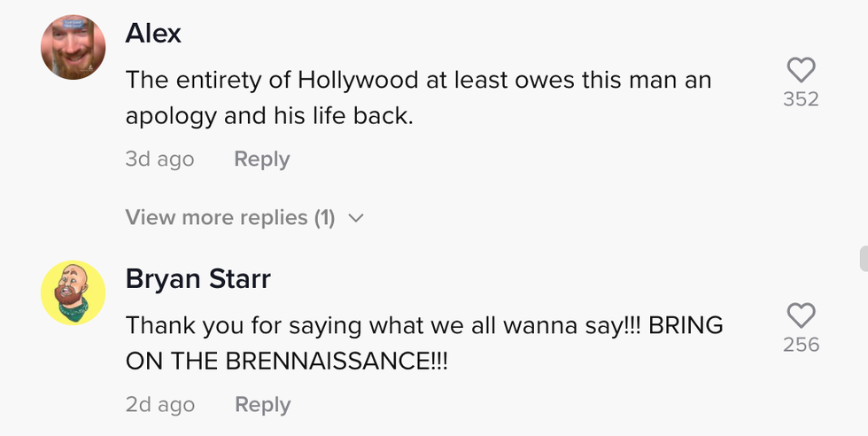The width and height of the screenshot is (868, 436).
Task: Click the 3d ago timestamp
Action: point(159,160)
